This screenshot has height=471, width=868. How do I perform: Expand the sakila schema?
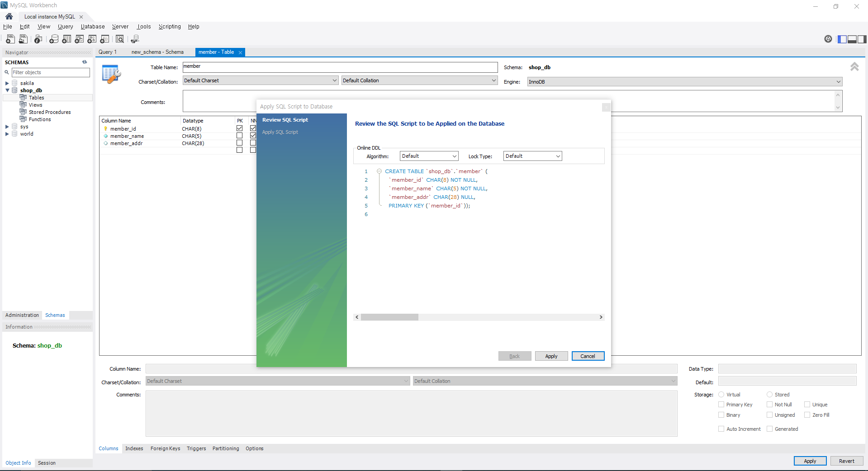pos(7,83)
